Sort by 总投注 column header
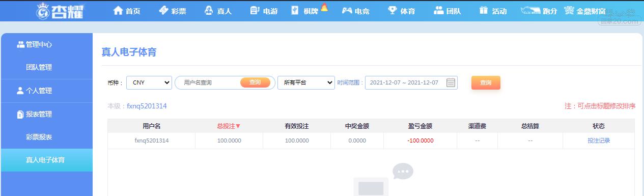644x196 pixels. (229, 126)
